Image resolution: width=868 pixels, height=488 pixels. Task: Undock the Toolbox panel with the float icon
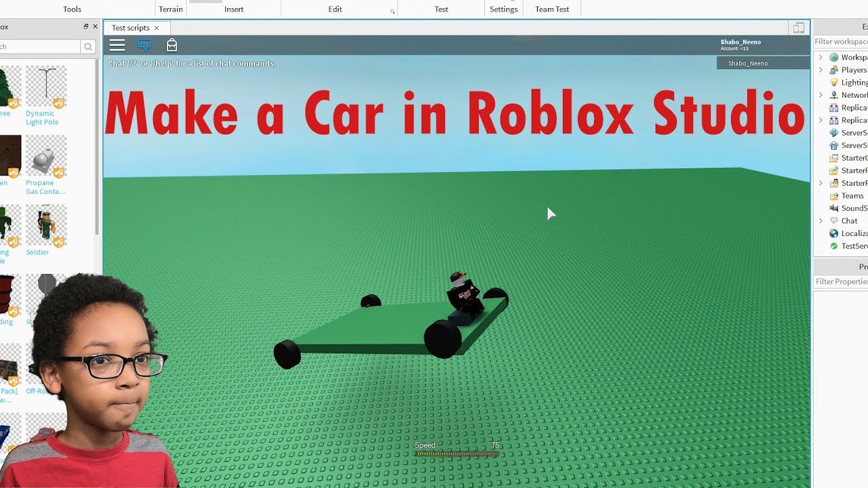86,26
